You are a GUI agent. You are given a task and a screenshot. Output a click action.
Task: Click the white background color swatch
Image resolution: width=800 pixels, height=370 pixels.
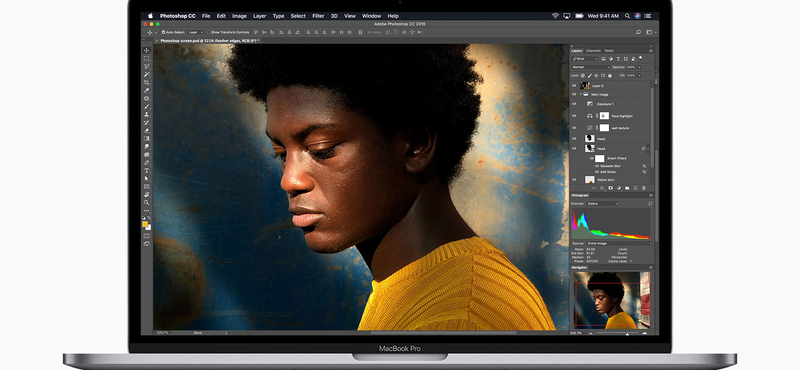[x=149, y=228]
